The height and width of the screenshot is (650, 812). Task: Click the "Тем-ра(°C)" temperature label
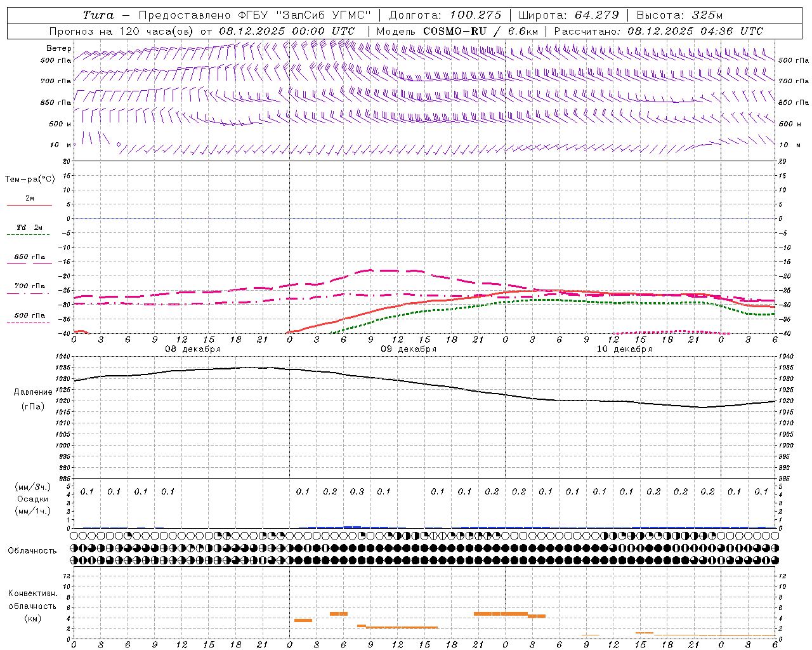(x=30, y=179)
